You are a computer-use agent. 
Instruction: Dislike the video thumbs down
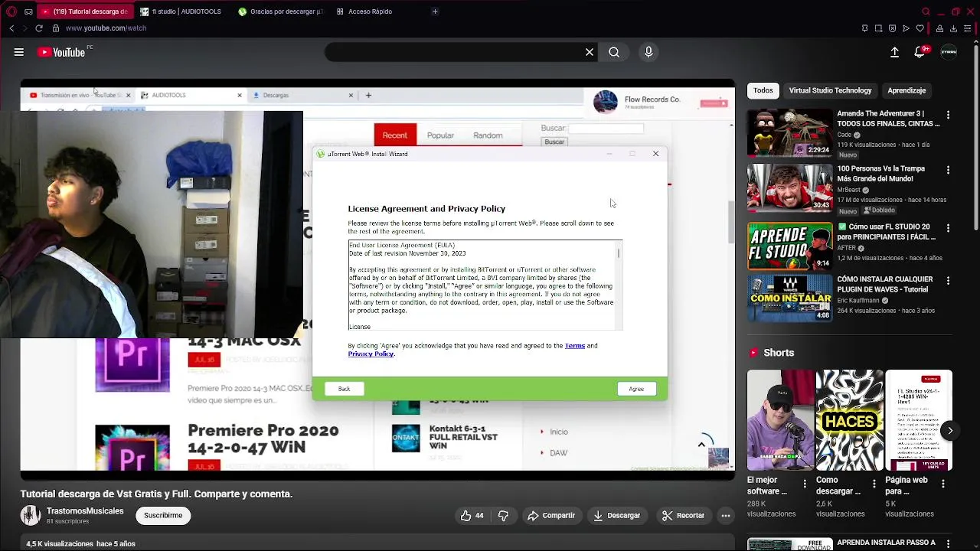point(503,516)
